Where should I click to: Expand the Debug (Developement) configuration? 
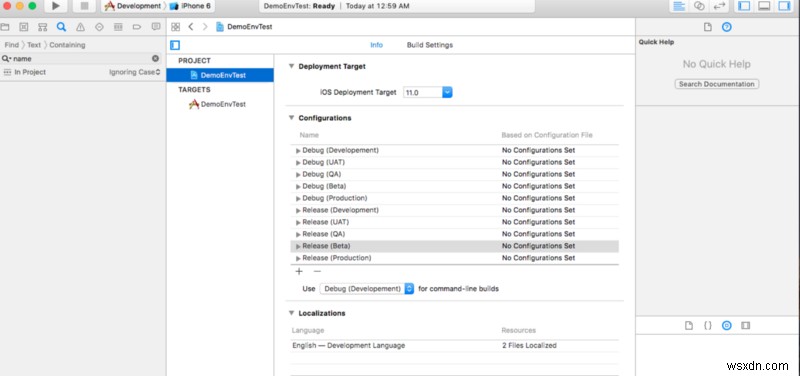pyautogui.click(x=298, y=151)
